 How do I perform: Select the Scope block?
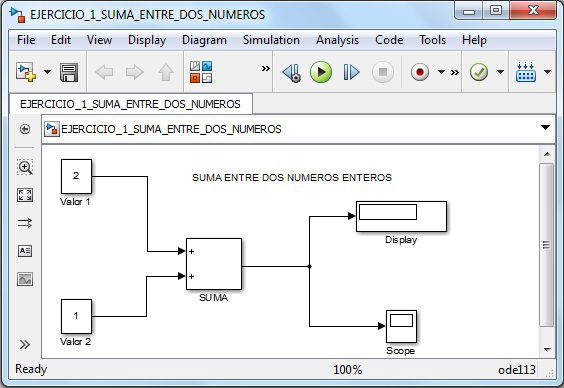401,327
